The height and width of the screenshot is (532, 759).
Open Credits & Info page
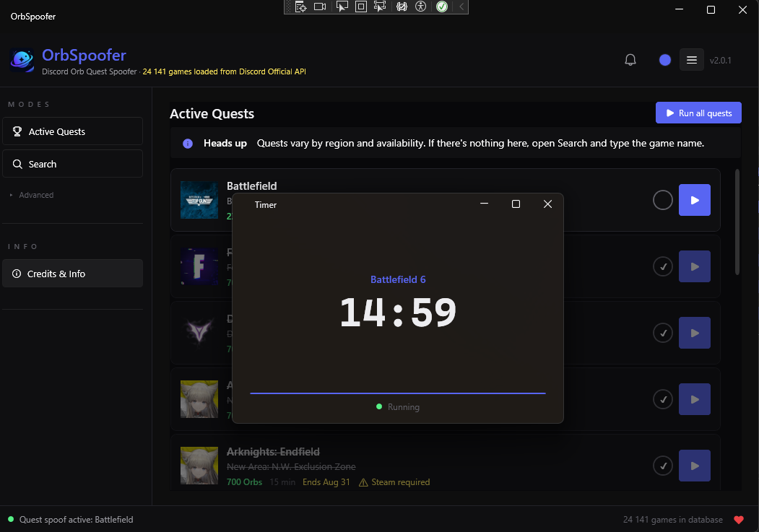tap(73, 274)
